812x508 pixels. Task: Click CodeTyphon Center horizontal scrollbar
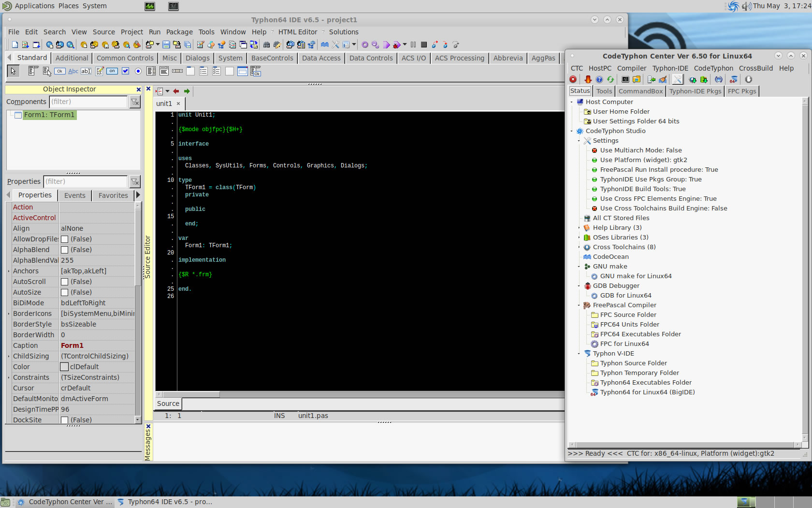[685, 445]
